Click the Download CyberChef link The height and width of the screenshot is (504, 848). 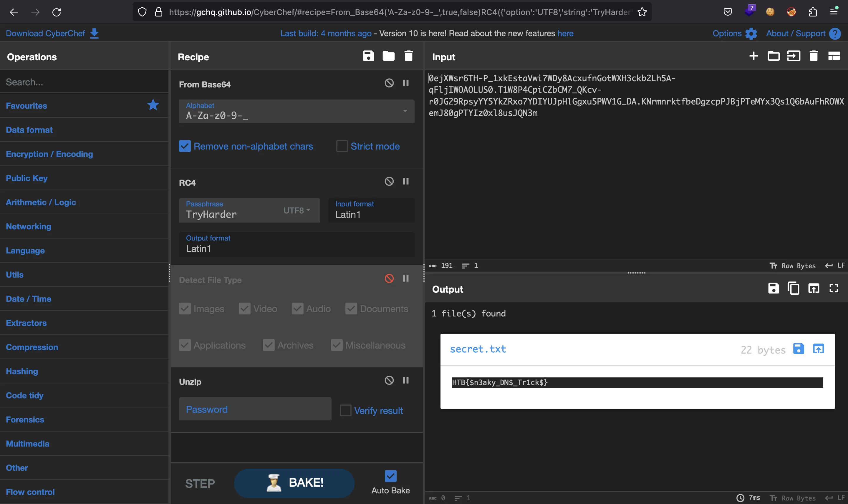pos(45,33)
